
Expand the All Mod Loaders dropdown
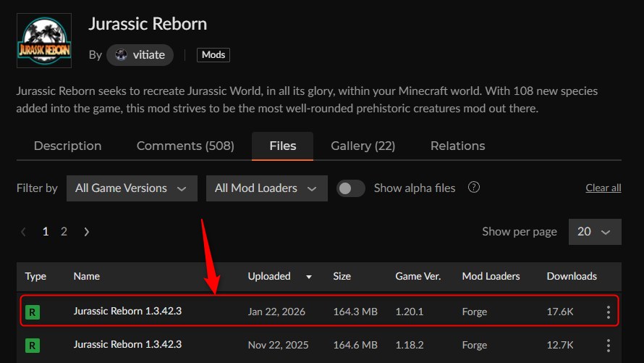click(x=266, y=188)
